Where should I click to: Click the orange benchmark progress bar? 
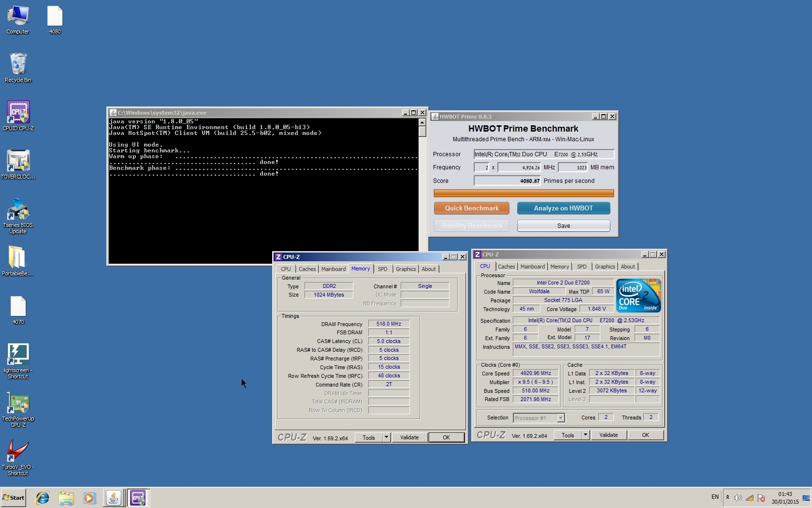523,194
